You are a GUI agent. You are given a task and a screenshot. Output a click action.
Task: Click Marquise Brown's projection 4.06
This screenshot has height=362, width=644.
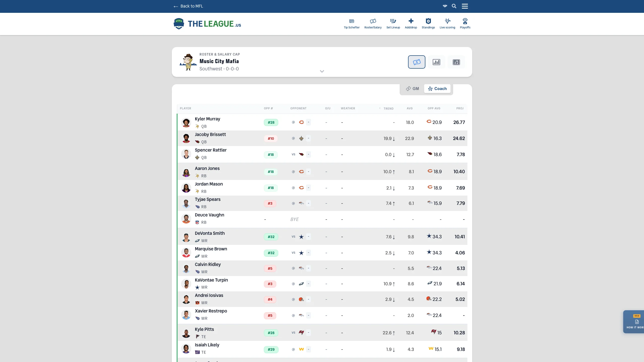pos(460,253)
